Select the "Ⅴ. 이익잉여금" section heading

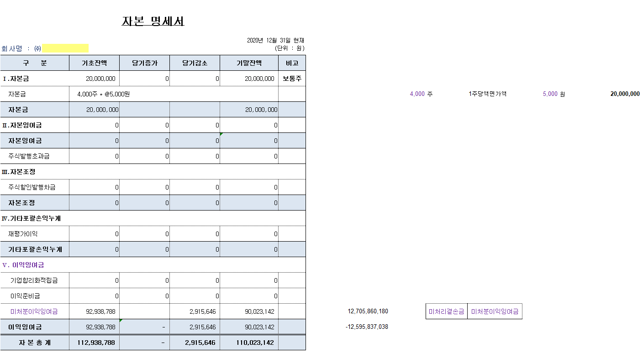click(23, 265)
